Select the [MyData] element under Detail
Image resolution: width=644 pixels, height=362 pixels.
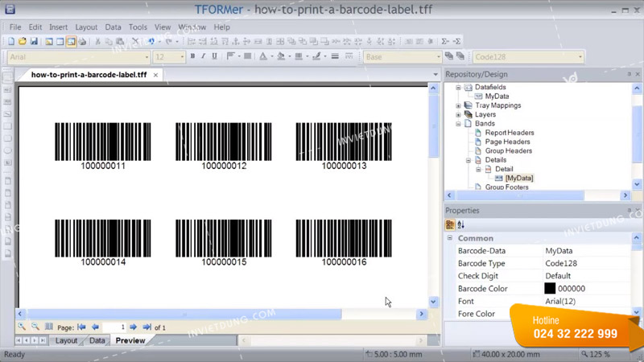tap(519, 178)
